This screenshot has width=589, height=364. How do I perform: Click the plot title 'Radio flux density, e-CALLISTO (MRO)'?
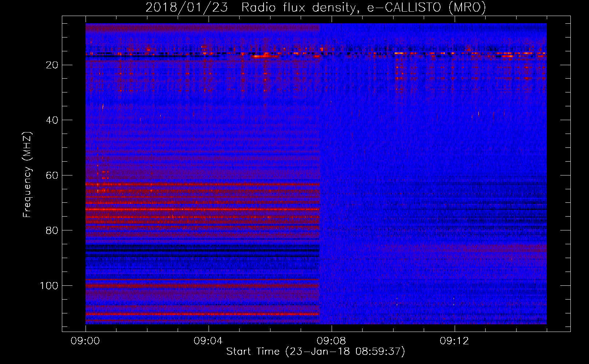coord(364,7)
